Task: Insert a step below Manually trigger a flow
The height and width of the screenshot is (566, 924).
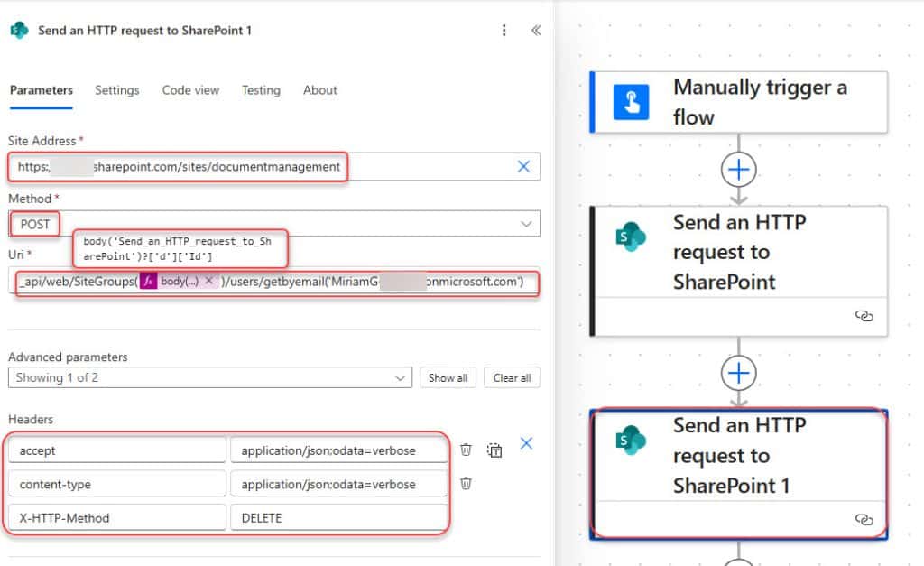Action: [x=738, y=169]
